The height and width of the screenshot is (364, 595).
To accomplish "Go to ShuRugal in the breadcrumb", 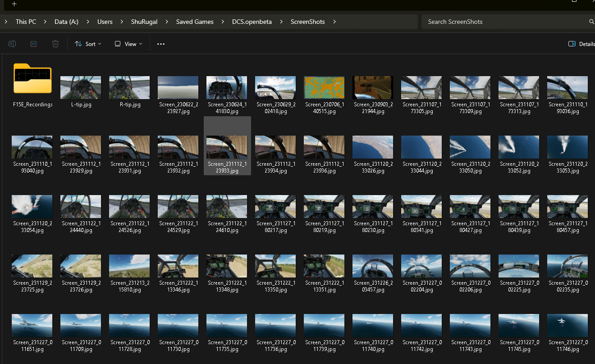I will point(144,22).
